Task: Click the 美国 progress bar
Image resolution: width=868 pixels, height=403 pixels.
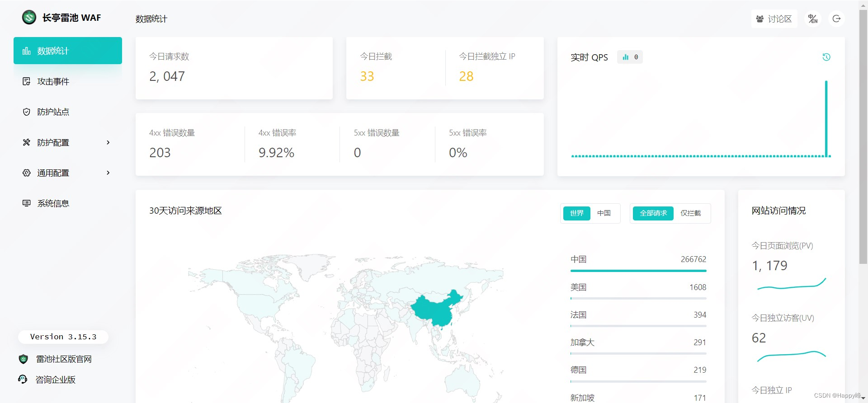Action: (638, 298)
